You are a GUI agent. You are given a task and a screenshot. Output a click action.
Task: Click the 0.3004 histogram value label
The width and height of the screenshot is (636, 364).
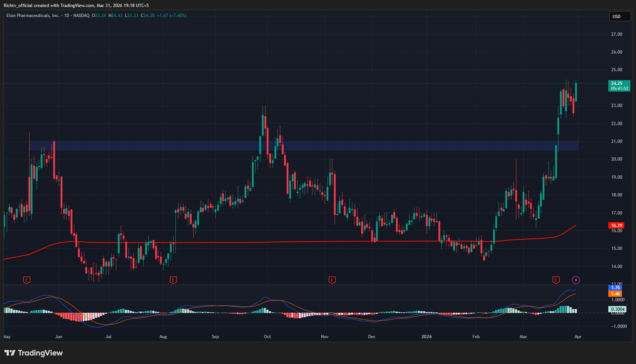[x=618, y=309]
